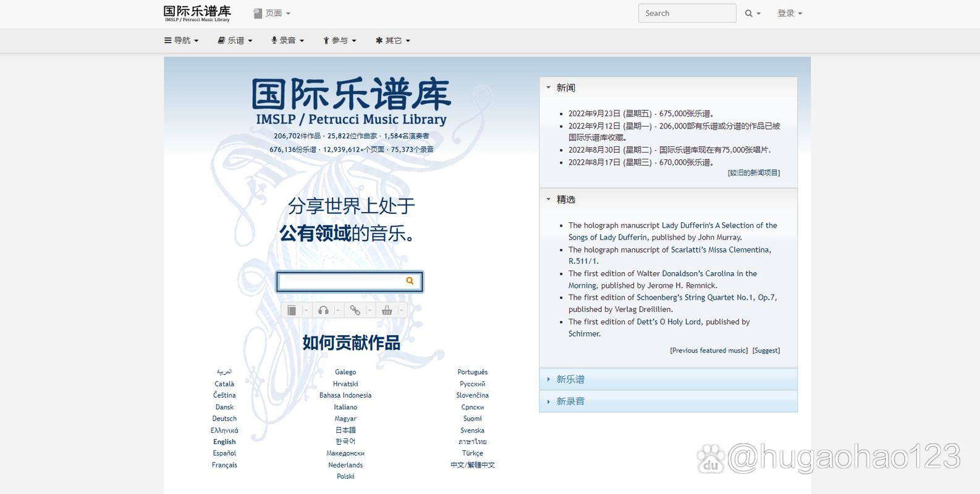
Task: Click the 如何贡献作品 heading link
Action: pos(351,343)
